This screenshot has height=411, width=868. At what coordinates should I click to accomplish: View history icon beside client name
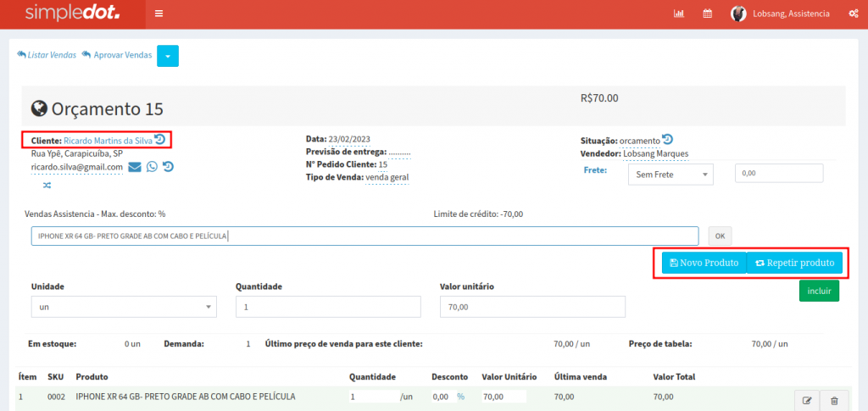click(x=160, y=140)
